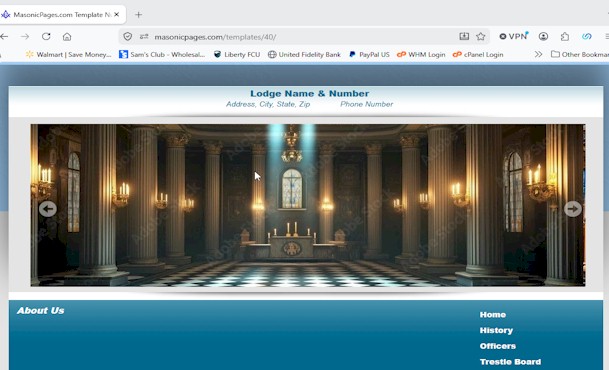Close the MasonicPages.com Template tab
609x370 pixels.
pyautogui.click(x=117, y=14)
